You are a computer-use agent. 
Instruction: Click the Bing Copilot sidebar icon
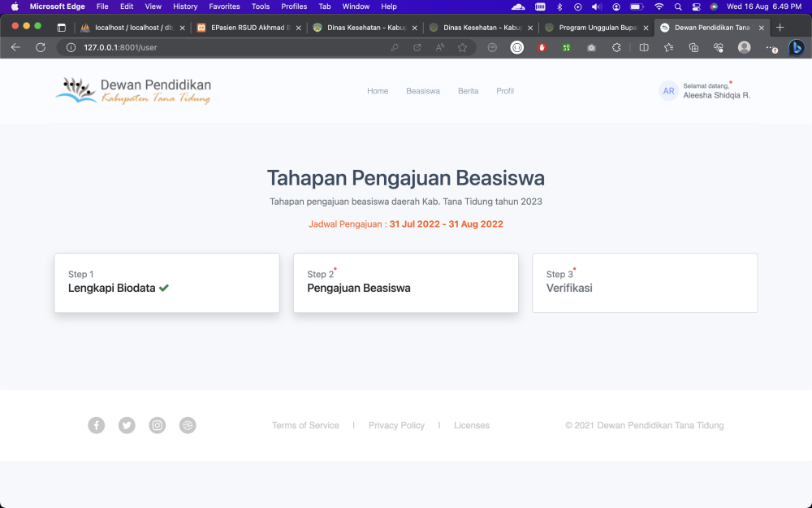[x=797, y=47]
